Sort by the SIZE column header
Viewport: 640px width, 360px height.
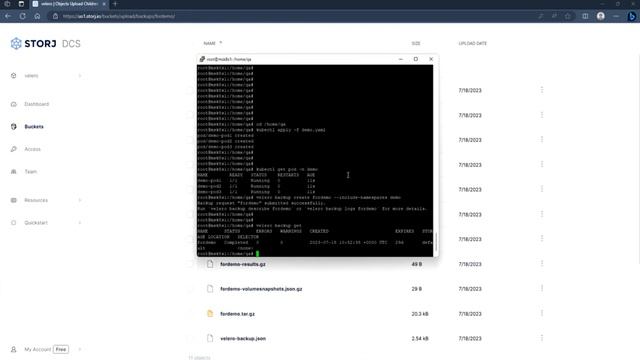pyautogui.click(x=416, y=43)
